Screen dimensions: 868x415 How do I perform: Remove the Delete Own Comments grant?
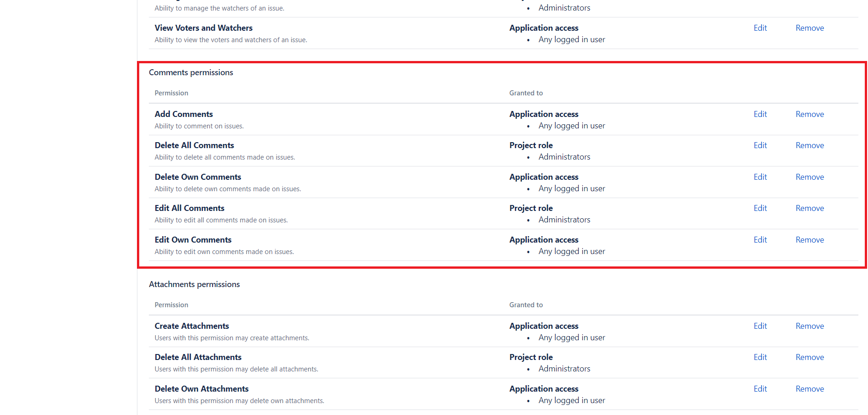[809, 177]
